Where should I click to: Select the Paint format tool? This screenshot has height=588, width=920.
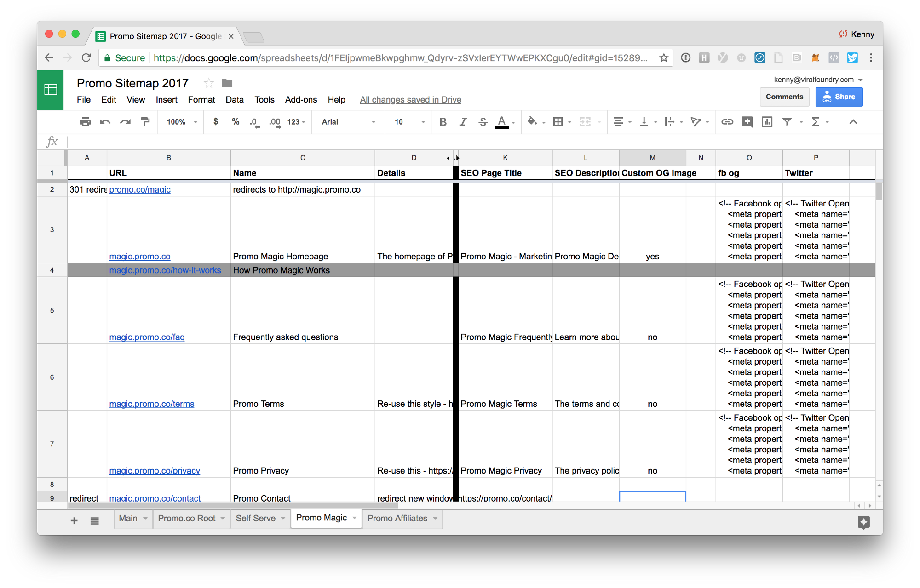(x=146, y=122)
